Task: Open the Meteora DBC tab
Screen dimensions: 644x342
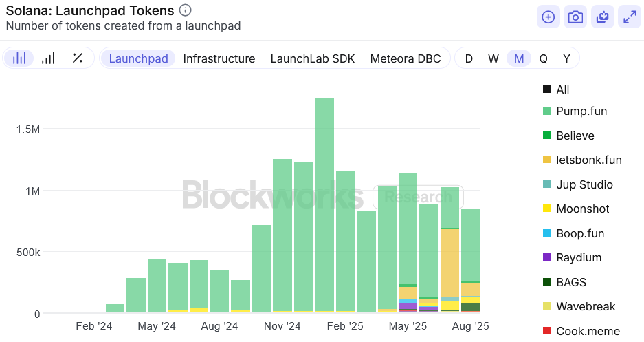Action: click(x=406, y=58)
